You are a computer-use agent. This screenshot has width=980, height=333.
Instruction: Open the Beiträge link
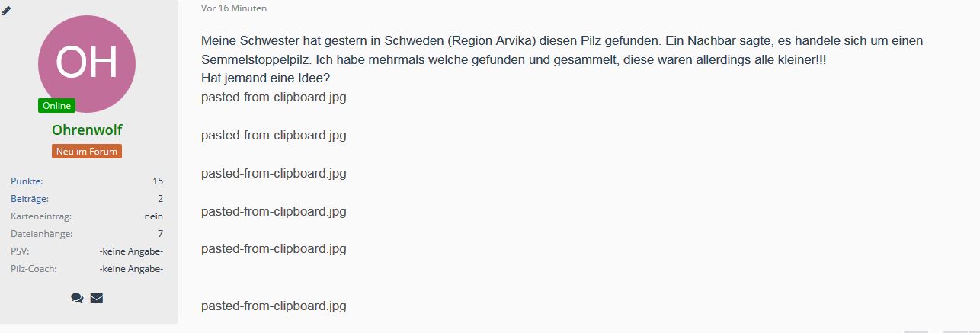(x=30, y=199)
